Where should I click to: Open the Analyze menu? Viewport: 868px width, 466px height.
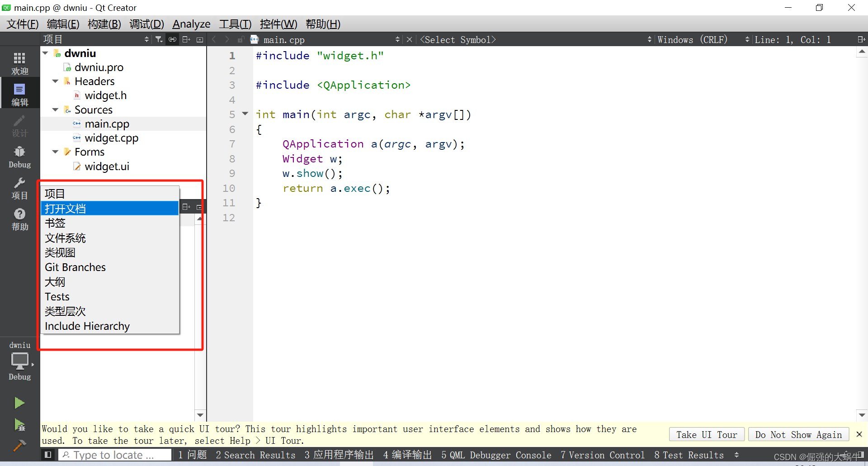191,24
